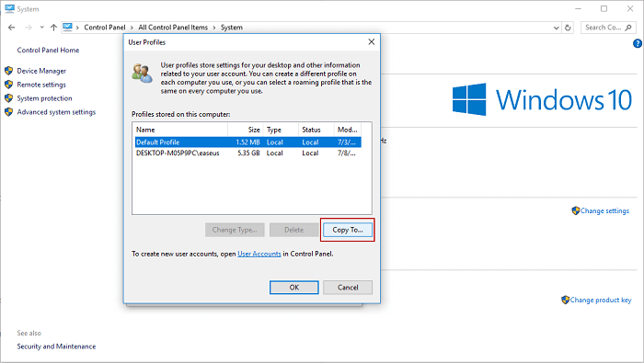
Task: Open the recent locations dropdown arrow
Action: (x=42, y=28)
